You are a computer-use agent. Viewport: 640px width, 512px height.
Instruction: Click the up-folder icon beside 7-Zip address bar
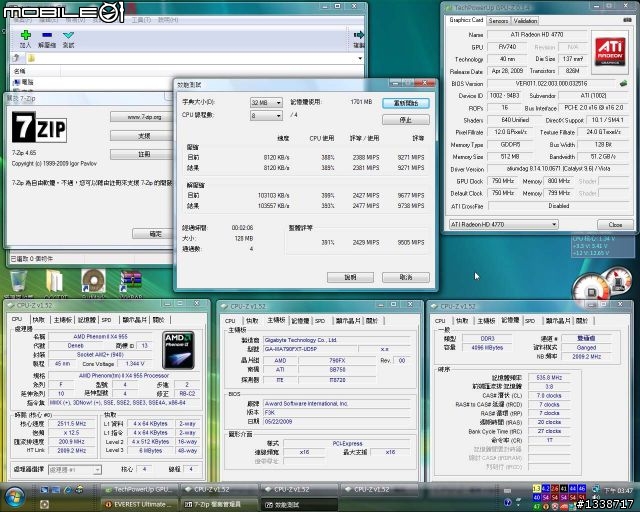17,58
